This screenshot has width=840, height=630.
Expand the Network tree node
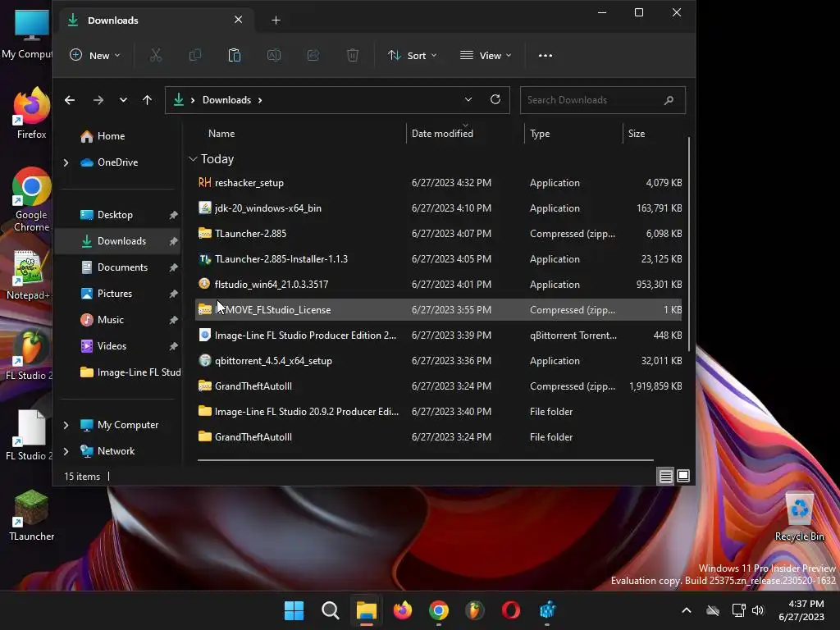[x=66, y=451]
